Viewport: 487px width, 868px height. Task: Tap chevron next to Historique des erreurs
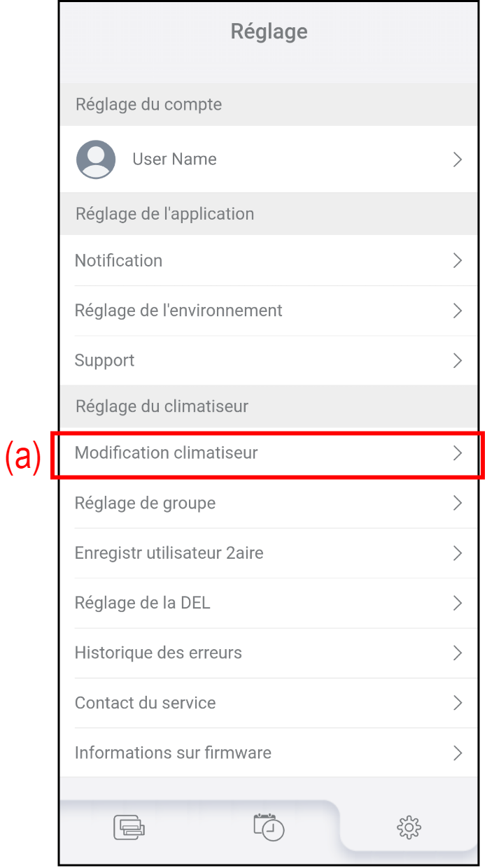coord(458,653)
